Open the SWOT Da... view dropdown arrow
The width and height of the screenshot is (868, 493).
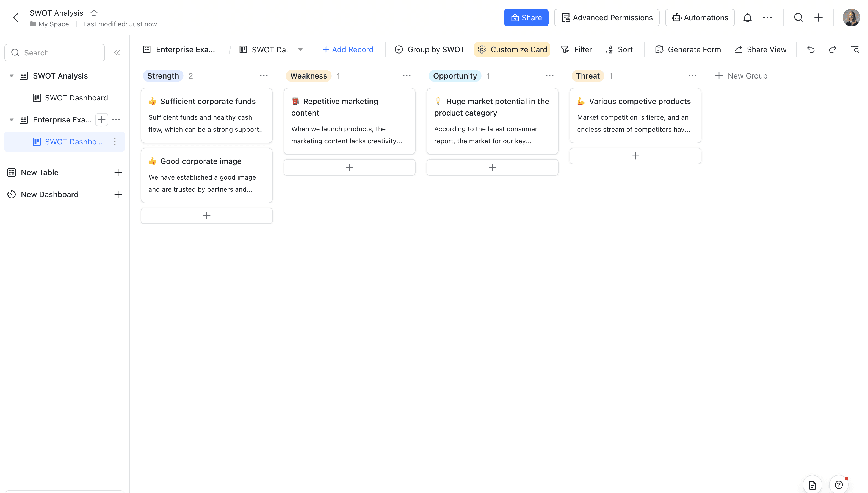[x=300, y=49]
